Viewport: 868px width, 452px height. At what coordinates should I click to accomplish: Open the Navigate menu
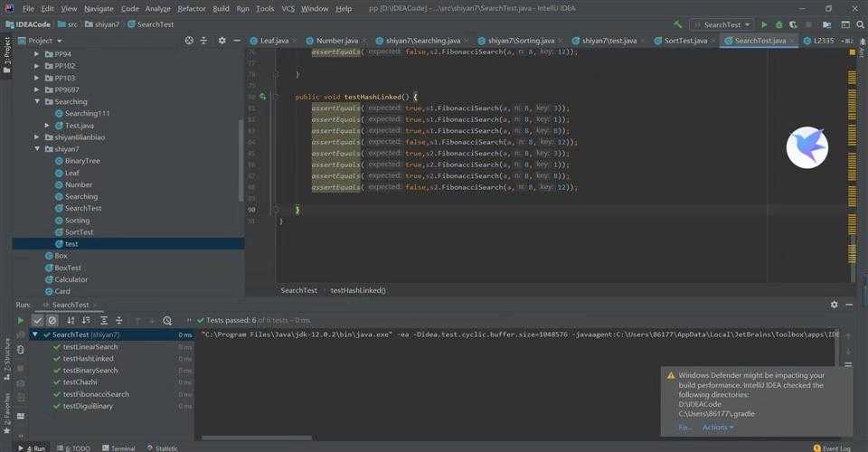(99, 8)
